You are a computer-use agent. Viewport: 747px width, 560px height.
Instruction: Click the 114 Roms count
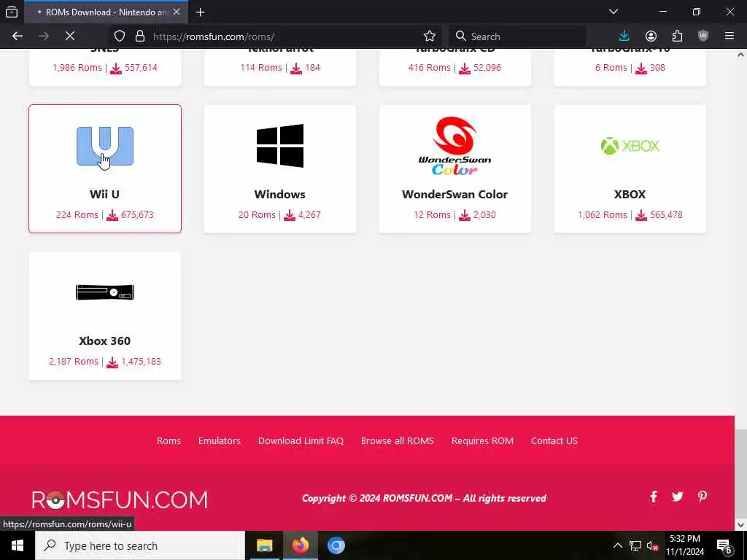click(261, 68)
